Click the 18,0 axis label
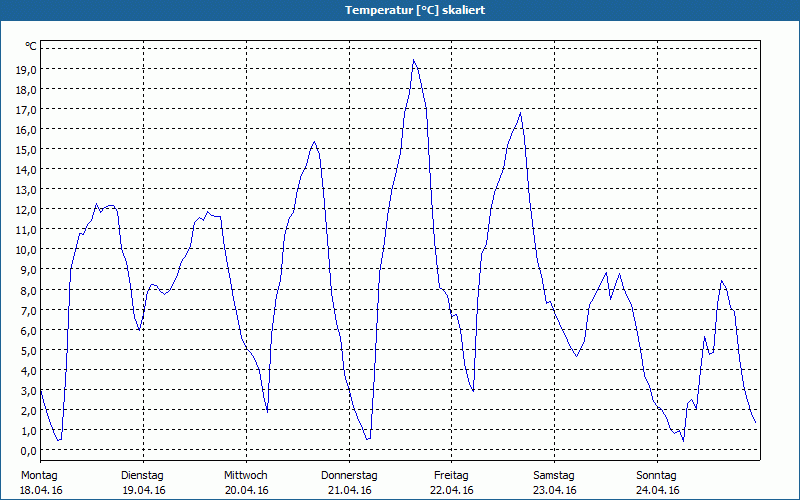Viewport: 800px width, 500px height. 26,89
